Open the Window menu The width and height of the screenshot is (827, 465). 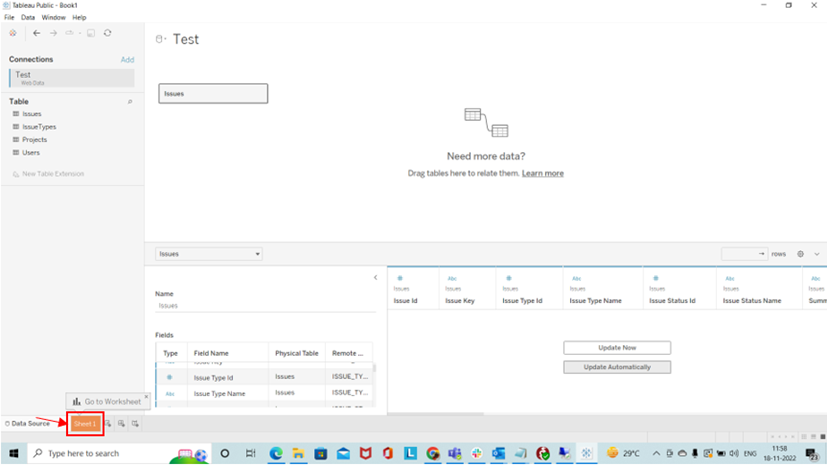pos(53,17)
